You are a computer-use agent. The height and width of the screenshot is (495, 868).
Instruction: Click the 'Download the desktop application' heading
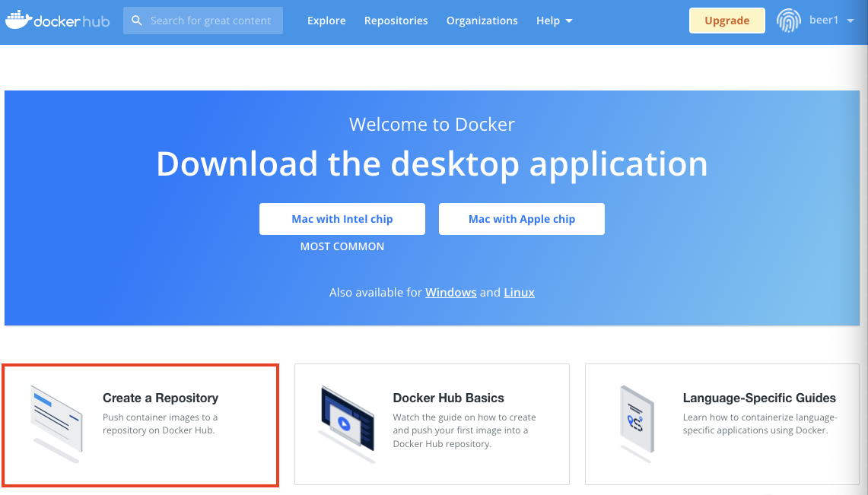coord(432,164)
